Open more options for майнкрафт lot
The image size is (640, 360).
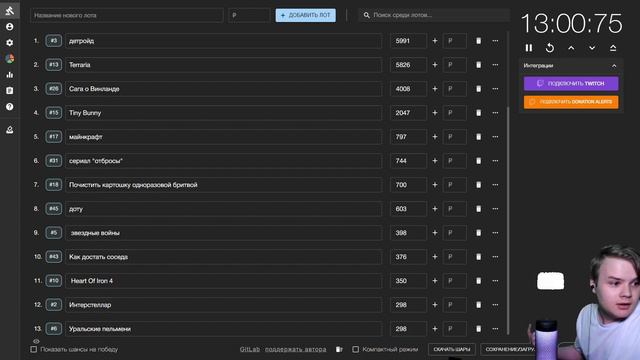(x=495, y=137)
